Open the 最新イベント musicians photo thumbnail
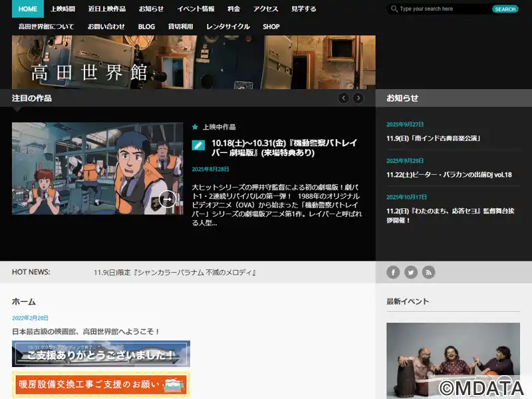The image size is (532, 399). coord(453,359)
